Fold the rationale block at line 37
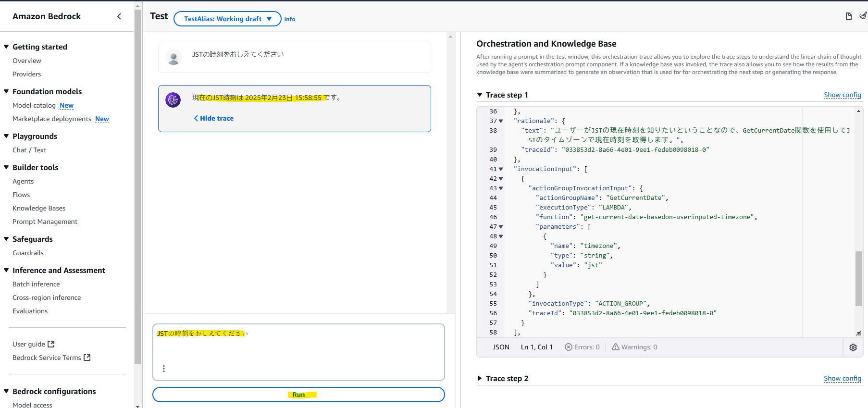Screen dimensions: 868x408 tap(501, 121)
